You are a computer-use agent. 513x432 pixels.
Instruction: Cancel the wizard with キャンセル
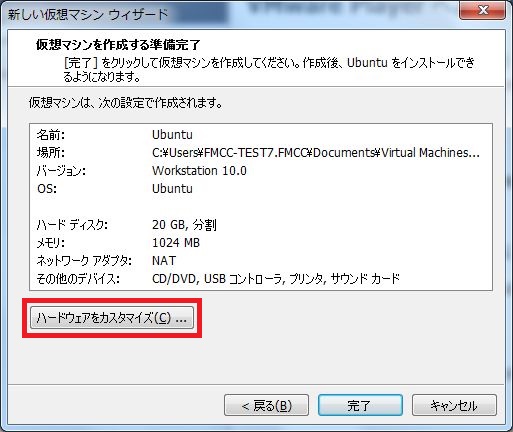(x=454, y=405)
